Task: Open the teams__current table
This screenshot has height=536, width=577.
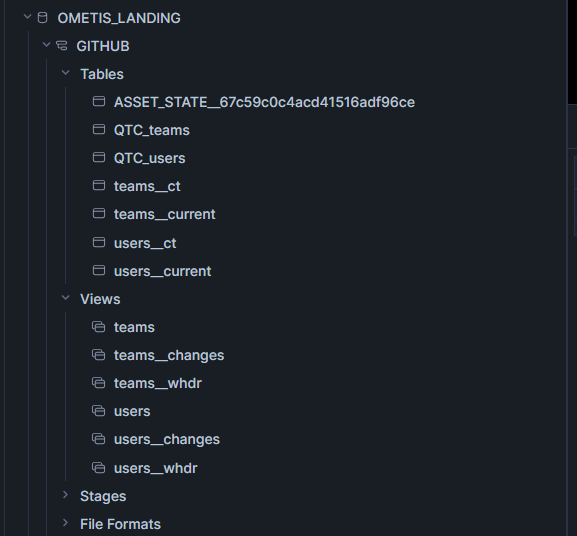Action: tap(164, 214)
